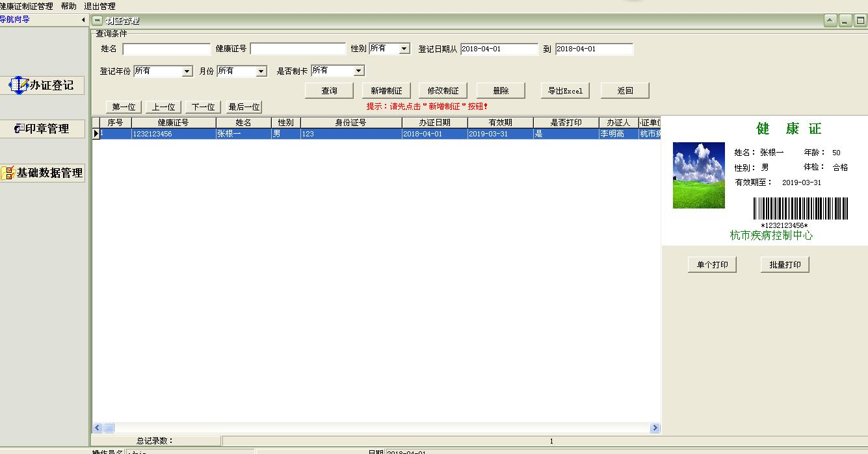Open the 性别 filter dropdown
The image size is (868, 454).
[404, 47]
